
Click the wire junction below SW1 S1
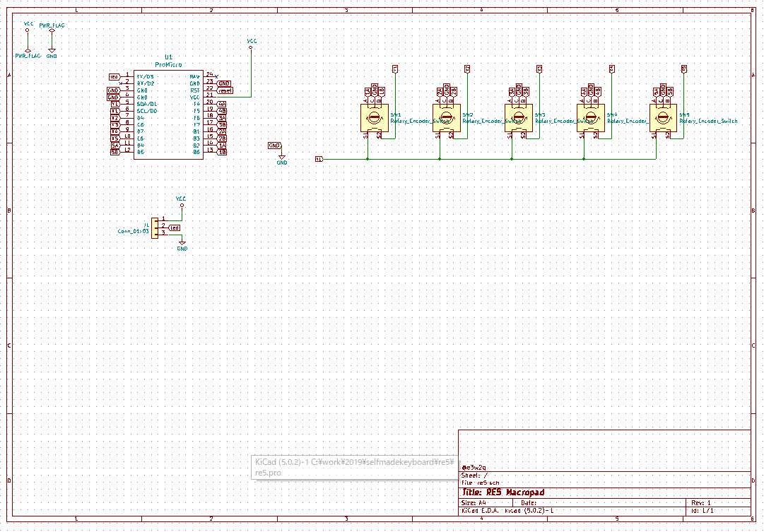[x=368, y=159]
